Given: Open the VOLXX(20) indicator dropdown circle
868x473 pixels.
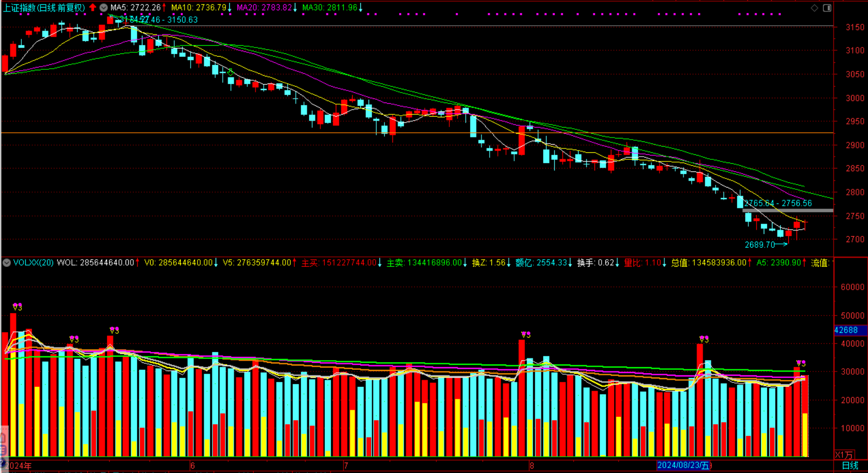Looking at the screenshot, I should (7, 263).
